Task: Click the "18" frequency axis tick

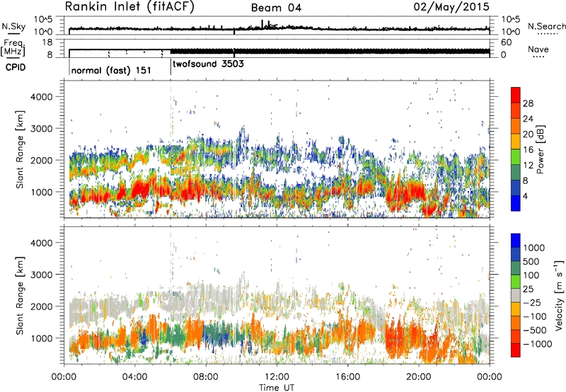Action: pyautogui.click(x=47, y=42)
